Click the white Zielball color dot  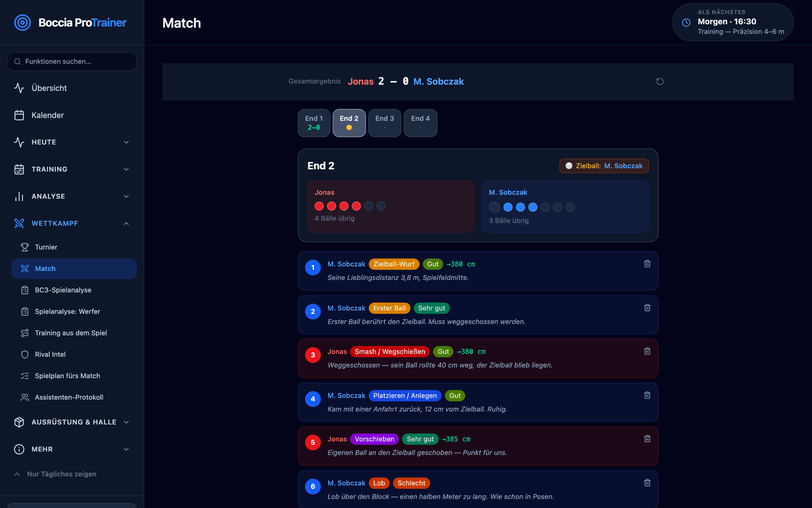(569, 166)
